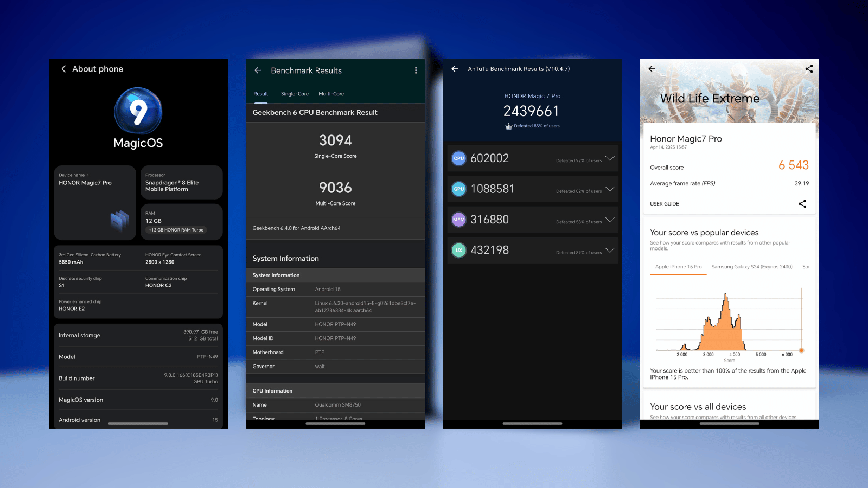This screenshot has width=868, height=488.
Task: Expand the MEM score 316880 row
Action: click(610, 220)
